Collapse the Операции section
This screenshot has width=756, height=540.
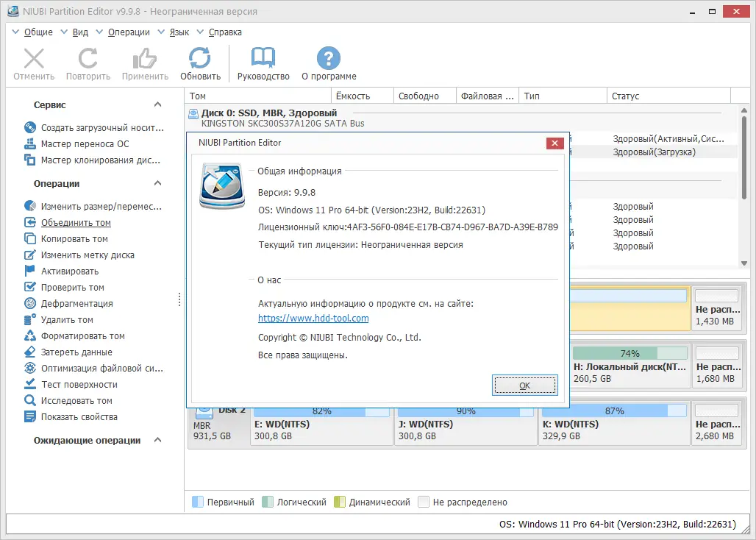click(x=157, y=183)
